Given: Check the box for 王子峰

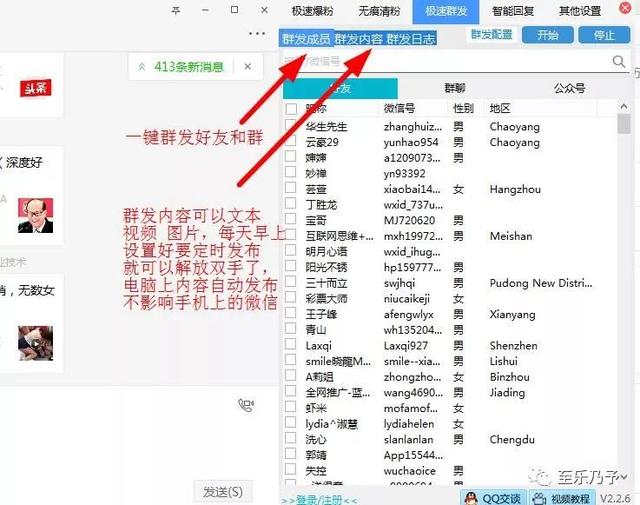Looking at the screenshot, I should tap(290, 313).
